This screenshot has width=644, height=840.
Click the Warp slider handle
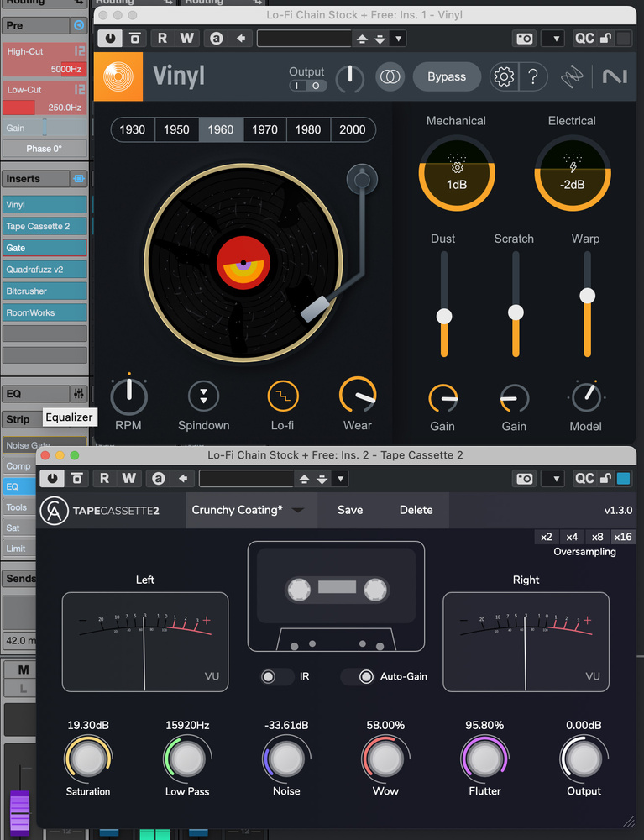pyautogui.click(x=587, y=296)
